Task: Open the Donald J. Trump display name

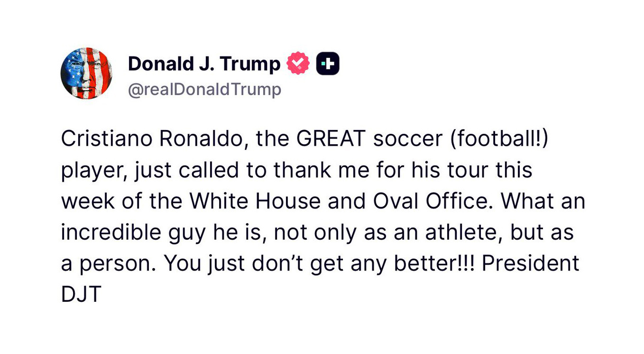Action: tap(204, 64)
